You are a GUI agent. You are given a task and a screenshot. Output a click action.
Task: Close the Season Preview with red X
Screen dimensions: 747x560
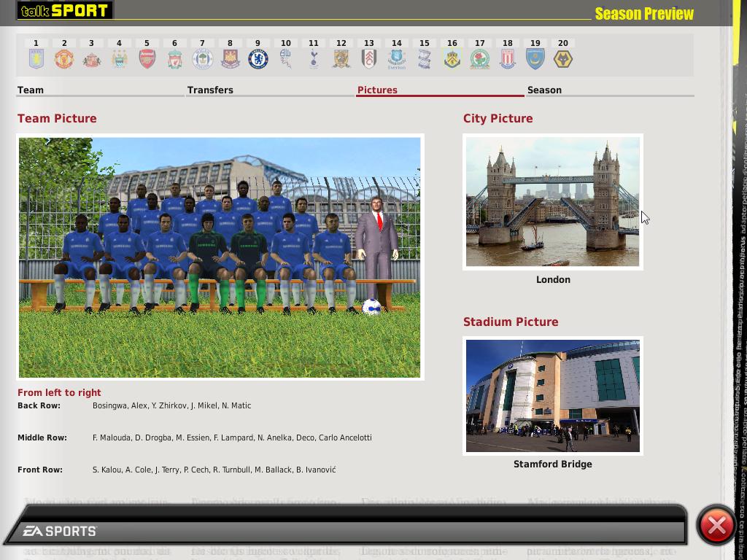716,525
